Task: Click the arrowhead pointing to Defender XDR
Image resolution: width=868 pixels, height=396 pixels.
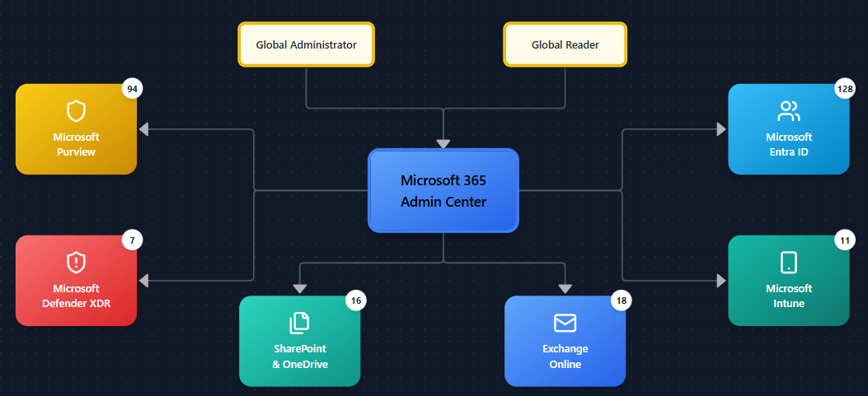Action: (143, 281)
